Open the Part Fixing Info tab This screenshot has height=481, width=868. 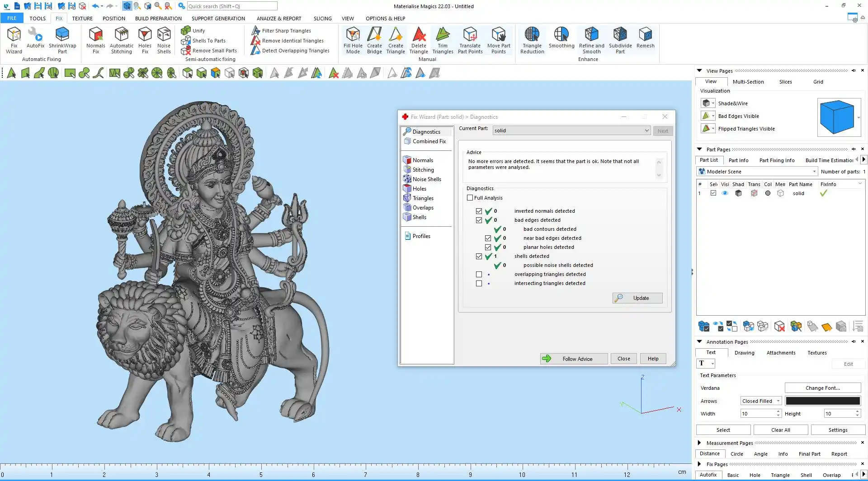pyautogui.click(x=777, y=160)
